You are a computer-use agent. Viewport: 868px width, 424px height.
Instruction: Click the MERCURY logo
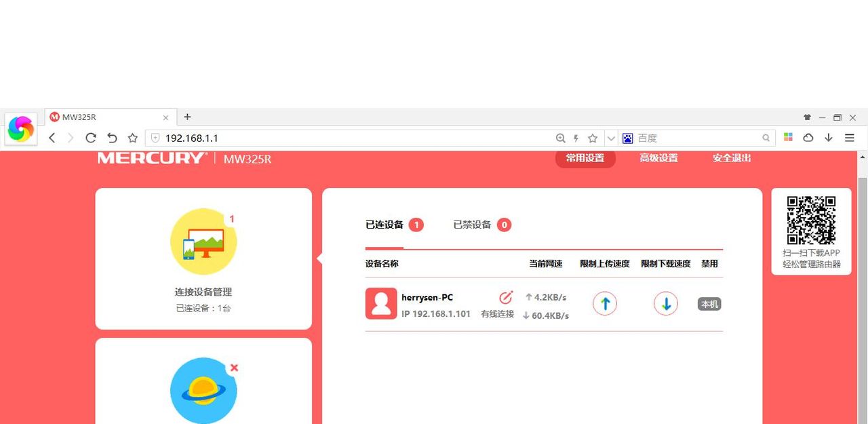tap(153, 158)
